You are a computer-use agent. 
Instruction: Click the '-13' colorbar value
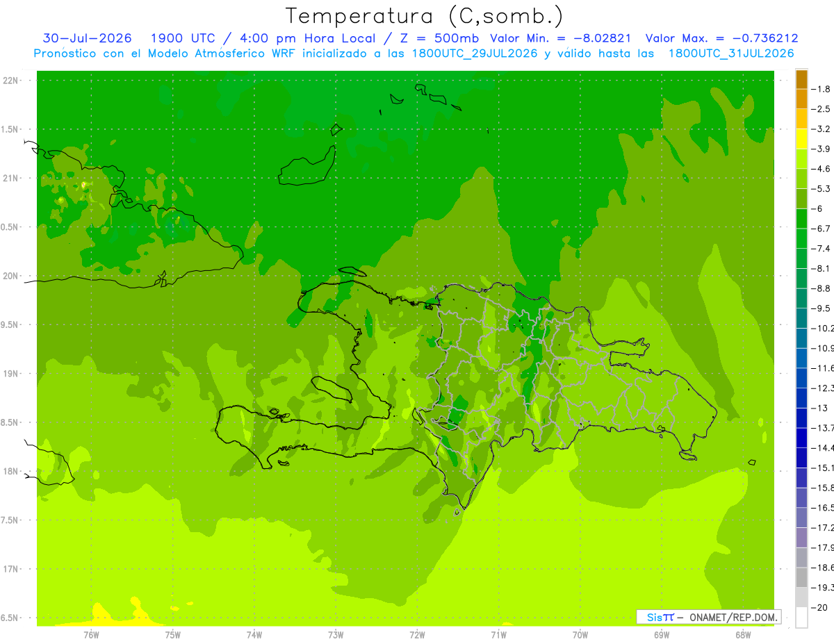pos(820,408)
